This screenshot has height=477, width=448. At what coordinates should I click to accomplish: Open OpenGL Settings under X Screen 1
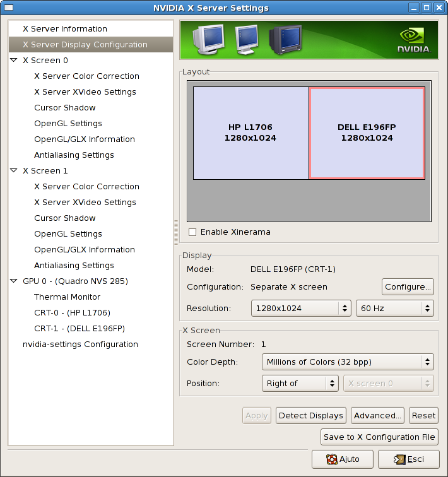point(68,234)
